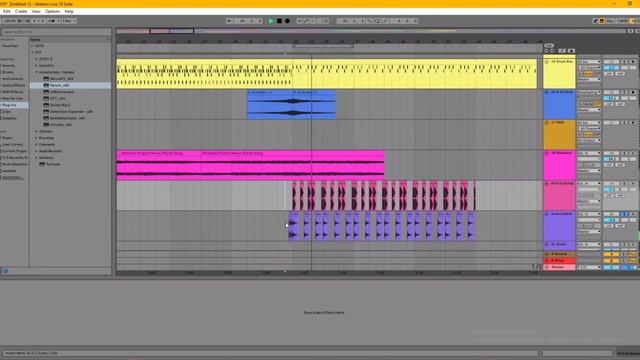Image resolution: width=640 pixels, height=360 pixels.
Task: Solo the A Reverb return track
Action: pos(624,254)
